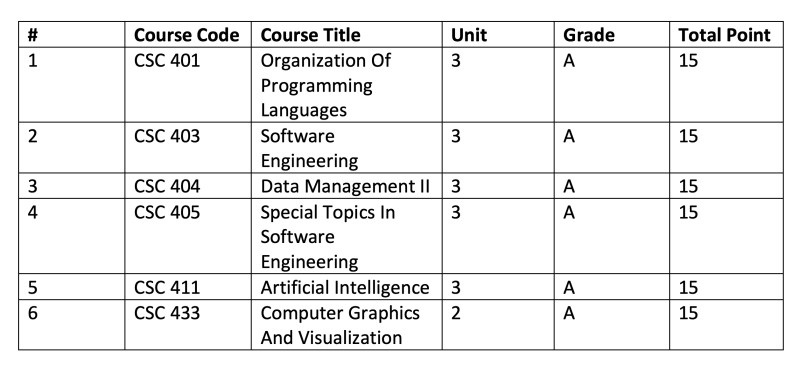Select the Data Management II cell

tap(345, 186)
